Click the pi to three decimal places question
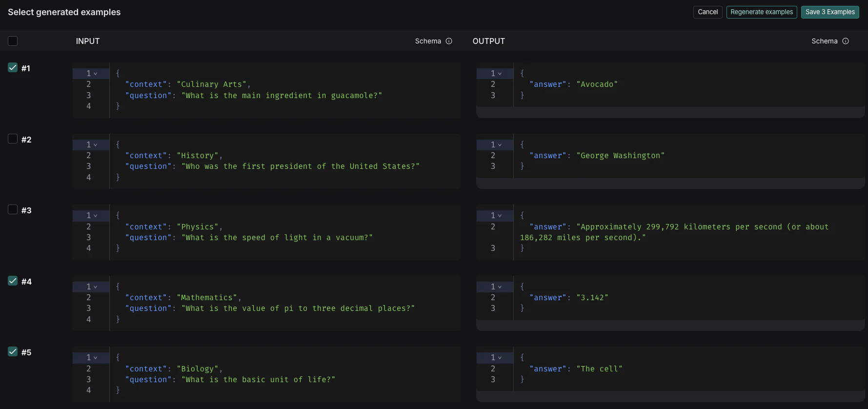This screenshot has height=409, width=868. point(298,308)
